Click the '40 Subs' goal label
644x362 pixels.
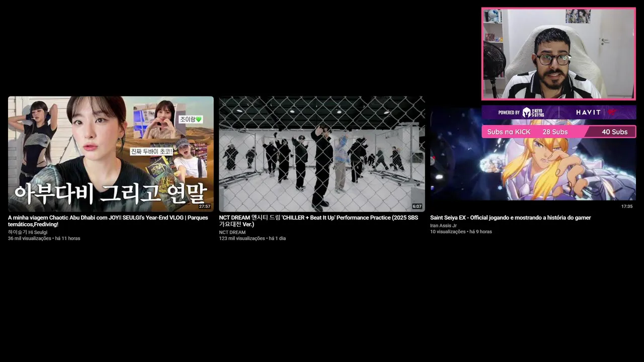tap(614, 132)
